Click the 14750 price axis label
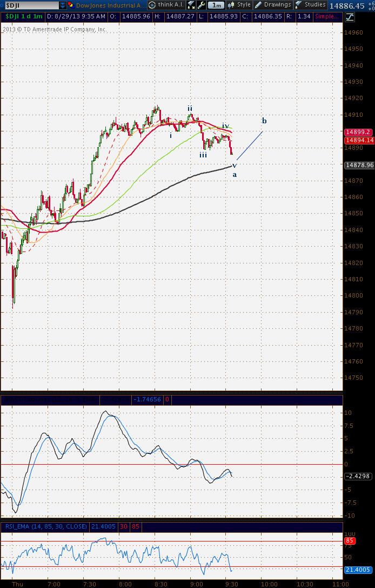This screenshot has width=375, height=588. [353, 378]
